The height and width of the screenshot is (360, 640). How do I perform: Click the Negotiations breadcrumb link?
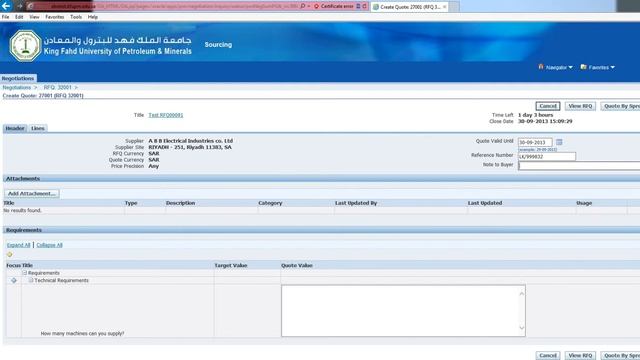[x=17, y=87]
